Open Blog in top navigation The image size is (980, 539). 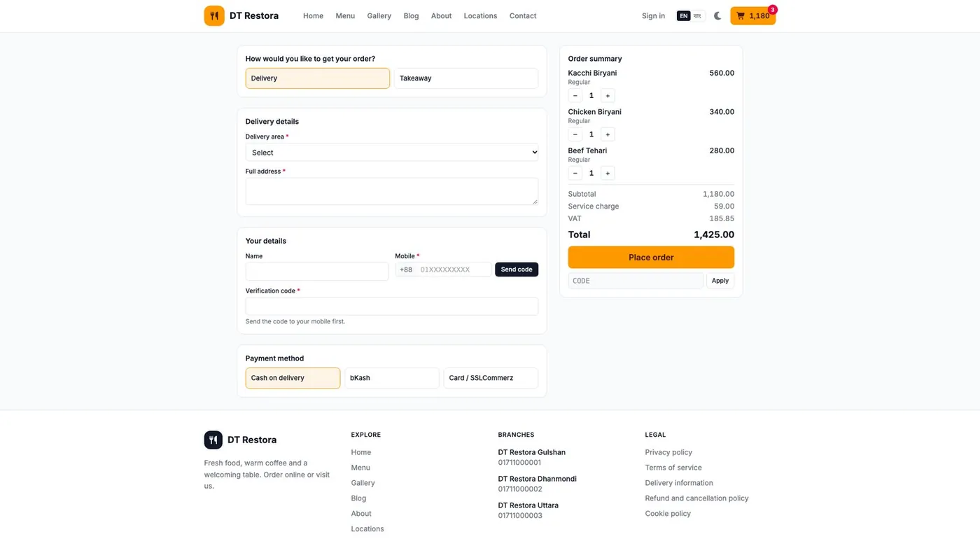pyautogui.click(x=411, y=16)
